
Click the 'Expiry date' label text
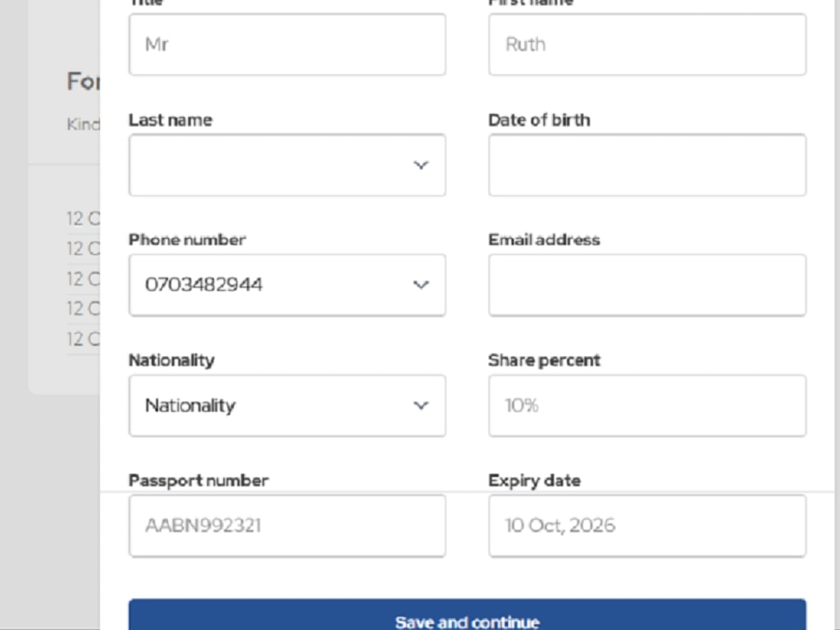tap(534, 480)
